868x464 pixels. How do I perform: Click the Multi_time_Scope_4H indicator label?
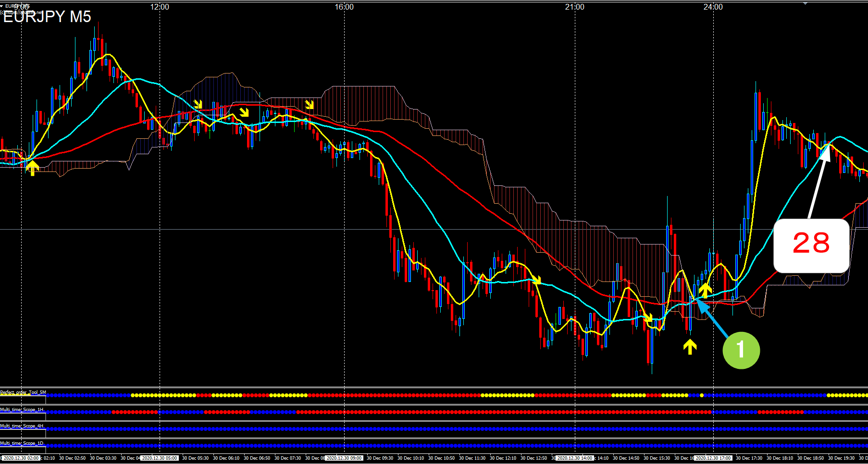click(x=22, y=426)
